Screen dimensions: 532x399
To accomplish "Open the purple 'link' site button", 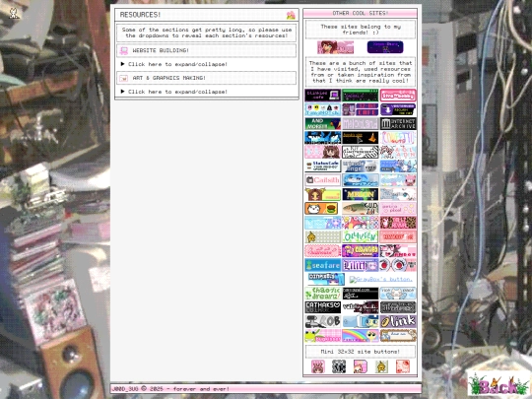I will 398,321.
